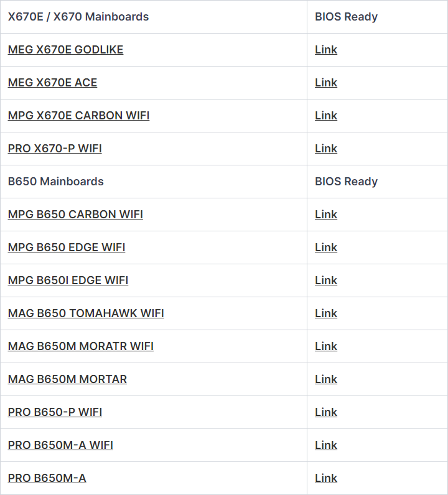Click BIOS Link for MAG B650M MORTAR

pos(326,379)
